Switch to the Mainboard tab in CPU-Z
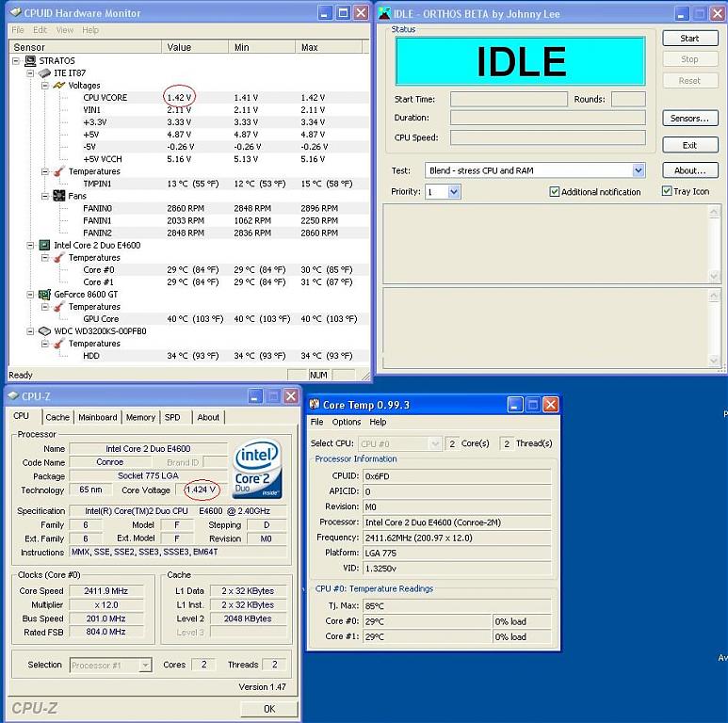728x723 pixels. pos(98,417)
